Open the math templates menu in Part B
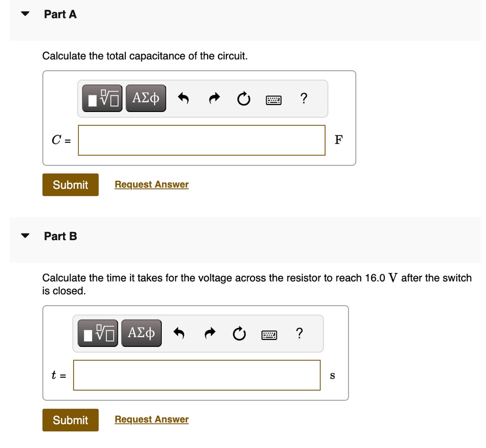Viewport: 486px width, 448px height. pos(98,332)
